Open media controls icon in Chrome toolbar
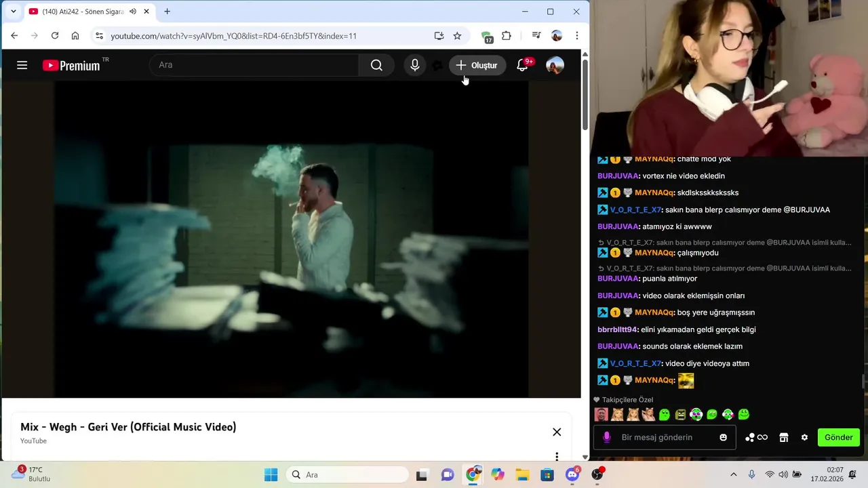 pyautogui.click(x=536, y=36)
